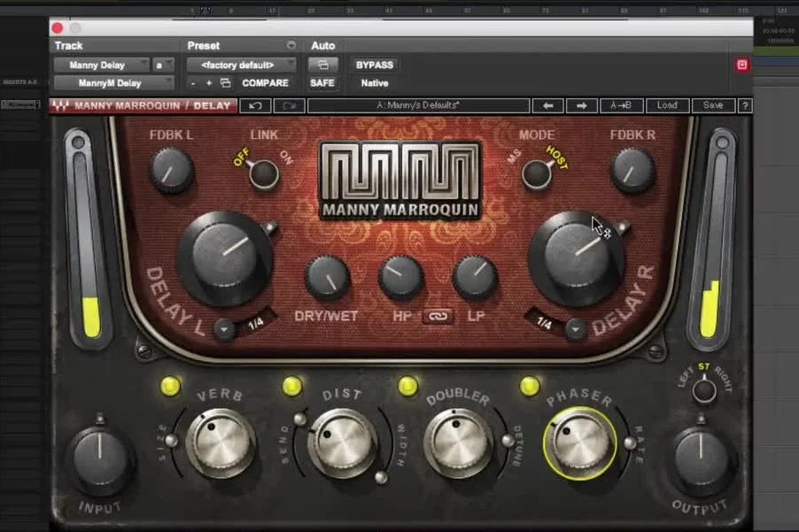Click the undo arrow in the plugin toolbar
799x532 pixels.
256,104
